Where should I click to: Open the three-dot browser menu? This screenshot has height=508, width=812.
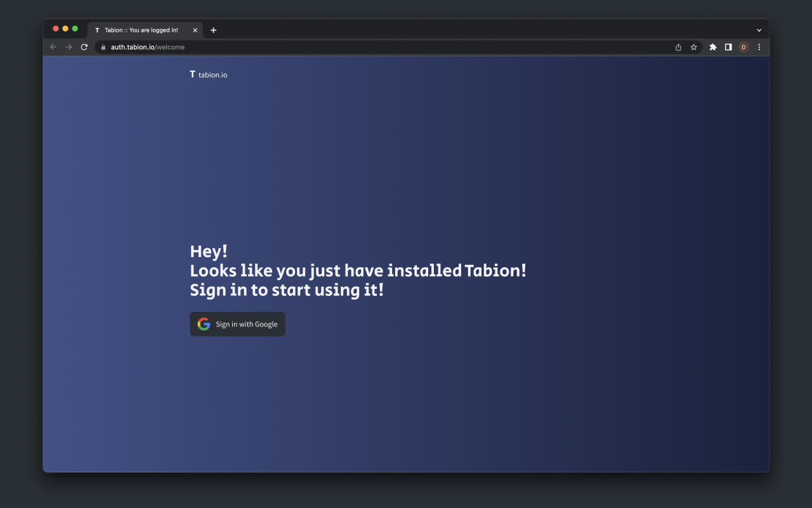pyautogui.click(x=759, y=47)
